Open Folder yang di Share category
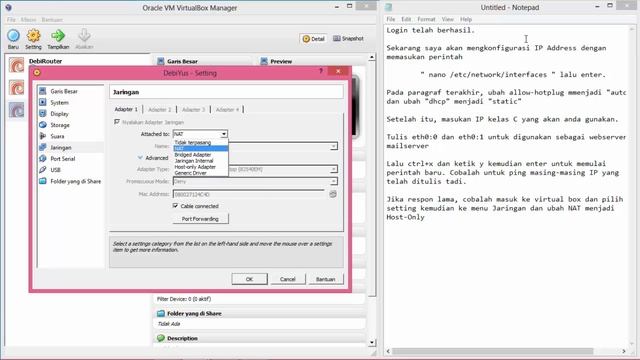 [x=76, y=181]
